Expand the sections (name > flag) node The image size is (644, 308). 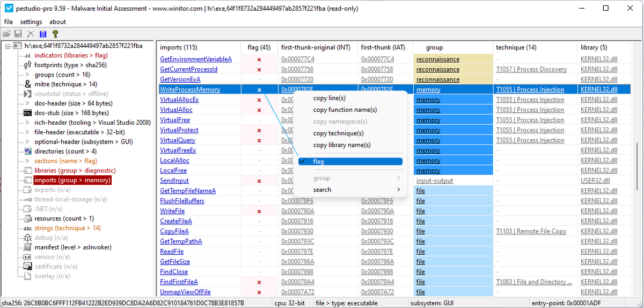[27, 161]
